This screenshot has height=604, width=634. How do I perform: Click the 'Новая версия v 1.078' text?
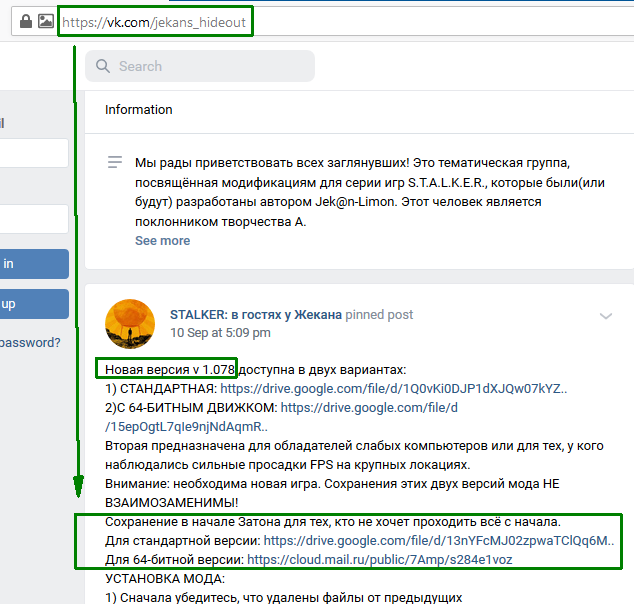pyautogui.click(x=170, y=370)
